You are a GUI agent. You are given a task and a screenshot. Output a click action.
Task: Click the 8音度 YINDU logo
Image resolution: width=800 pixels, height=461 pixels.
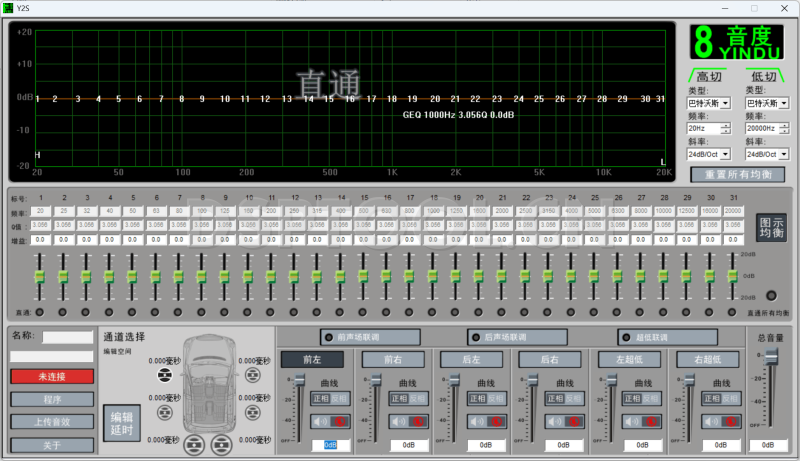(737, 42)
